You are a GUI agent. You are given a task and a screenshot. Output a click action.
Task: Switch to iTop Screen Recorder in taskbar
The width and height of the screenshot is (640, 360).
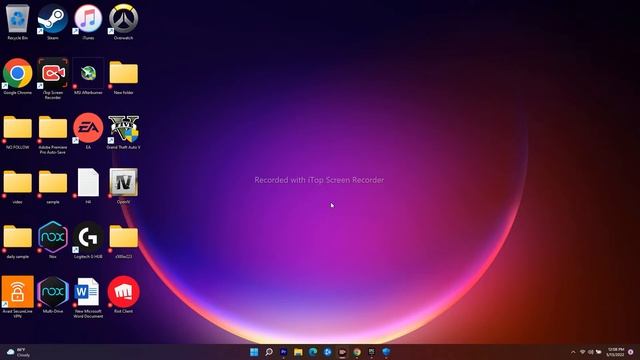pyautogui.click(x=342, y=352)
